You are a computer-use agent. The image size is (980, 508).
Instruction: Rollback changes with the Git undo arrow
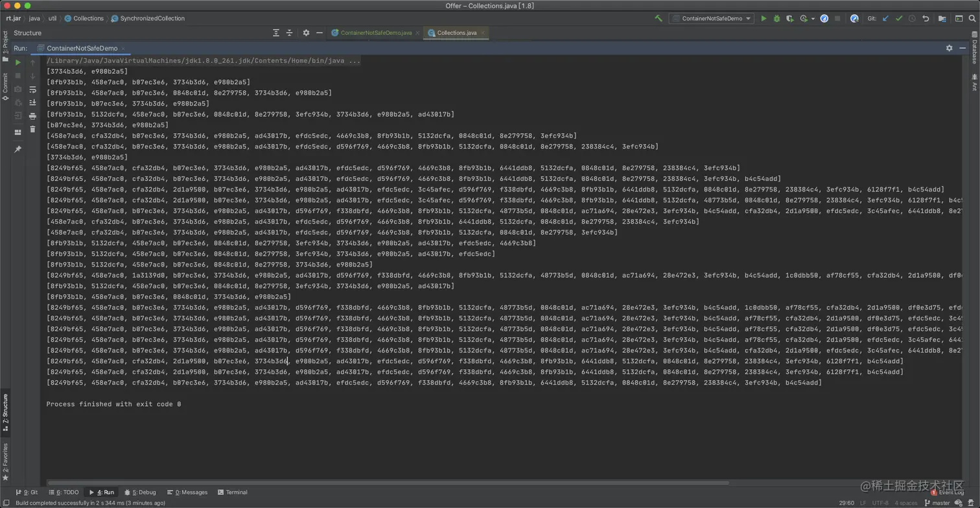(x=926, y=19)
